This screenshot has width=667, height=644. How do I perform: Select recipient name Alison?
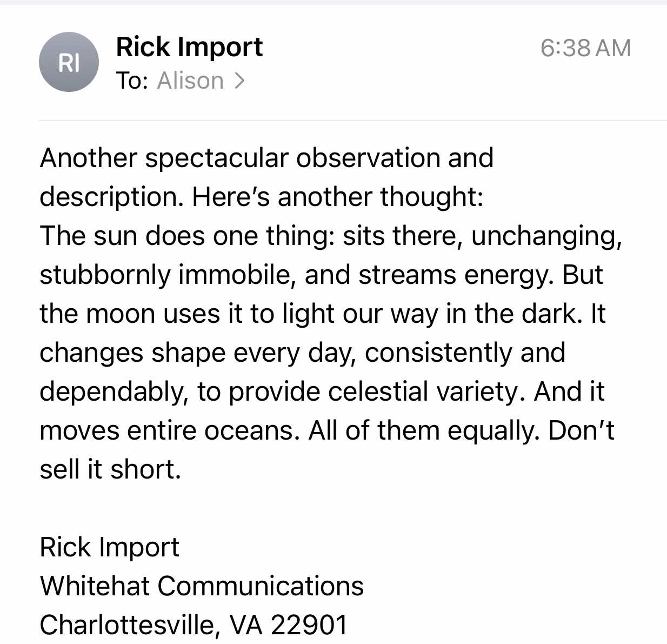190,81
